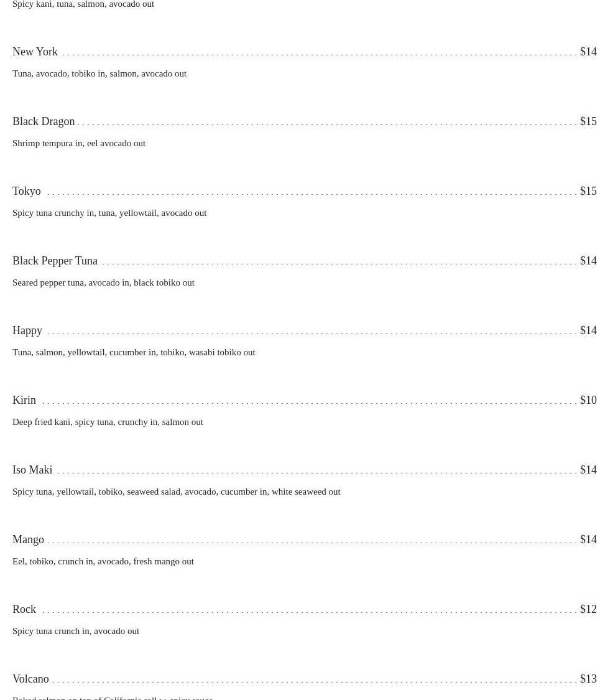600x700 pixels.
Task: Click the white seaweed out description
Action: 176,492
